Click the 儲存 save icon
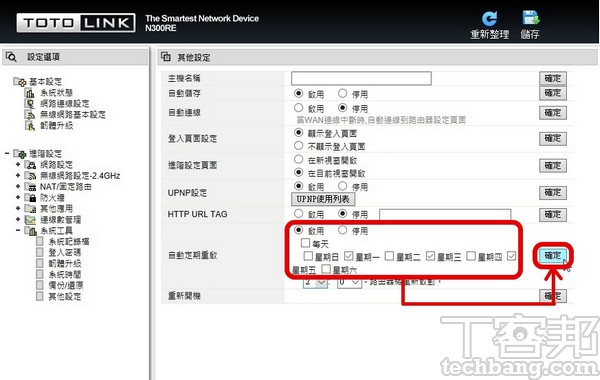This screenshot has width=600, height=380. [x=530, y=18]
